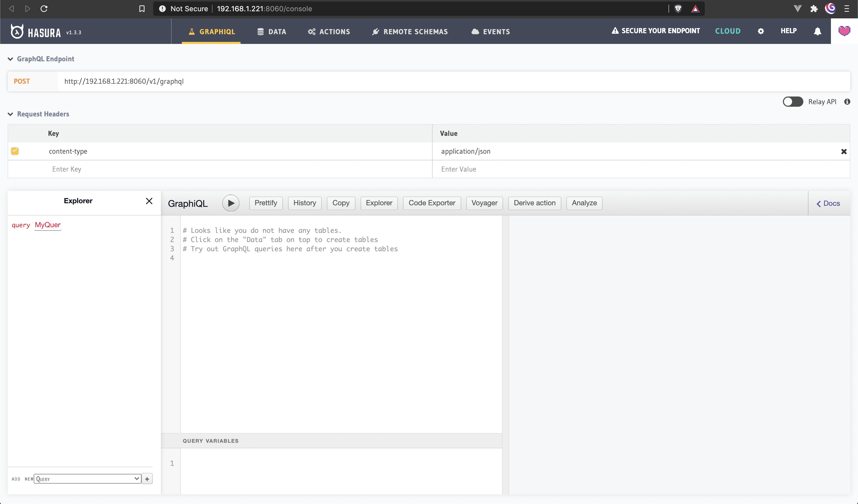Reload the page with the browser refresh icon
Image resolution: width=858 pixels, height=504 pixels.
click(44, 8)
